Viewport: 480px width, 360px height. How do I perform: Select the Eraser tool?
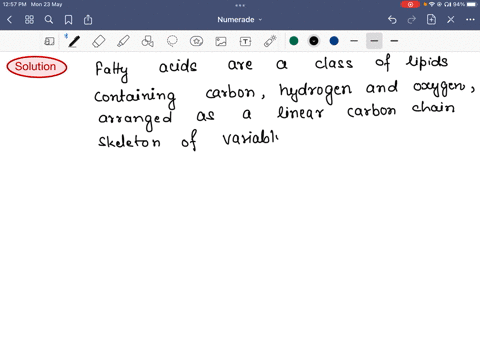[99, 41]
